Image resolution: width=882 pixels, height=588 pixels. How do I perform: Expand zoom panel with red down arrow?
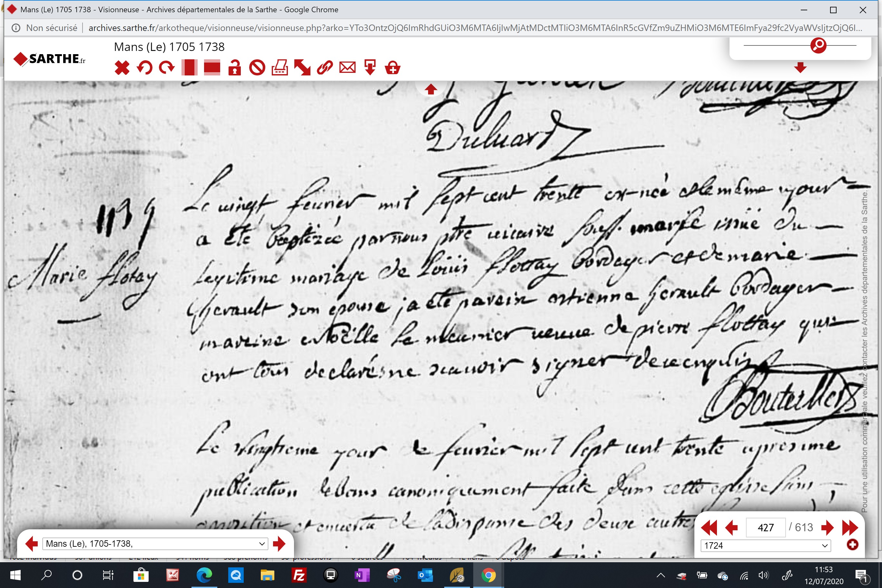click(x=800, y=67)
